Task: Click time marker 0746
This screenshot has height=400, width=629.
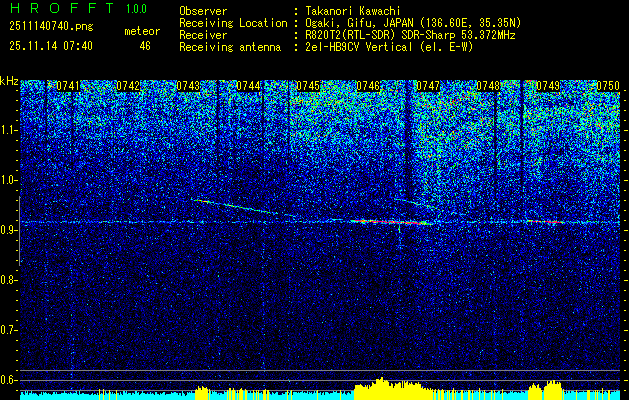Action: [368, 86]
